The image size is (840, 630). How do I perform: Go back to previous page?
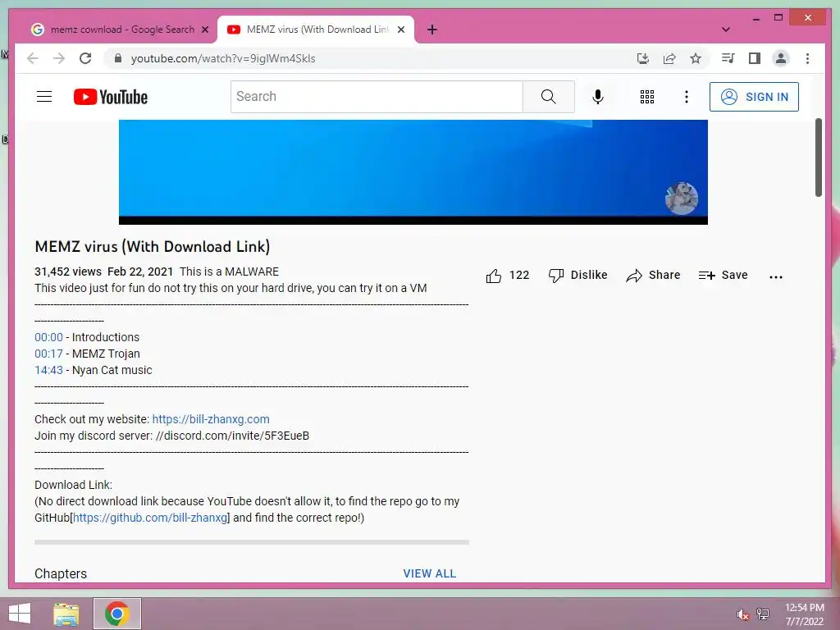(33, 58)
